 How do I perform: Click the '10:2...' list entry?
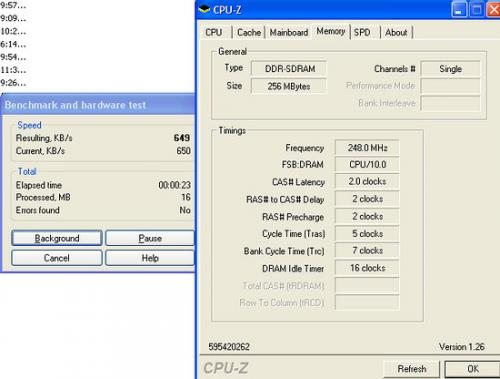coord(13,31)
